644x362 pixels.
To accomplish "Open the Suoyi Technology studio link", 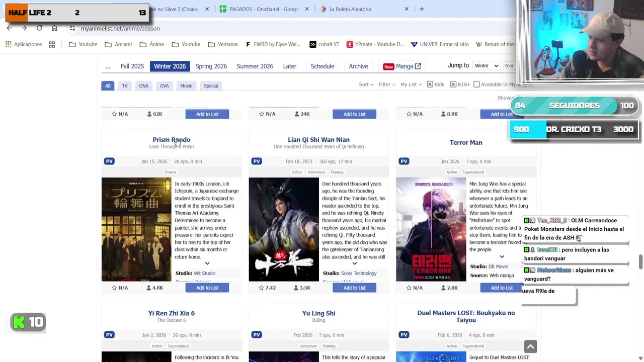I will coord(359,273).
